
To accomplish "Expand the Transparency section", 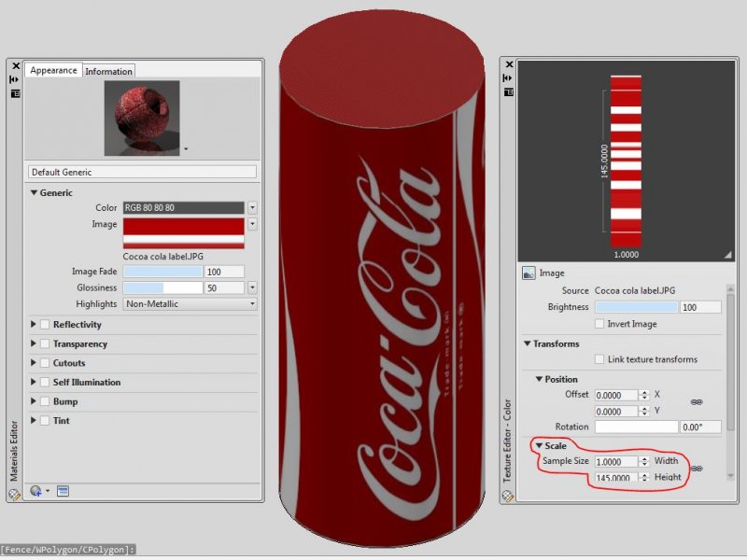I will point(35,343).
